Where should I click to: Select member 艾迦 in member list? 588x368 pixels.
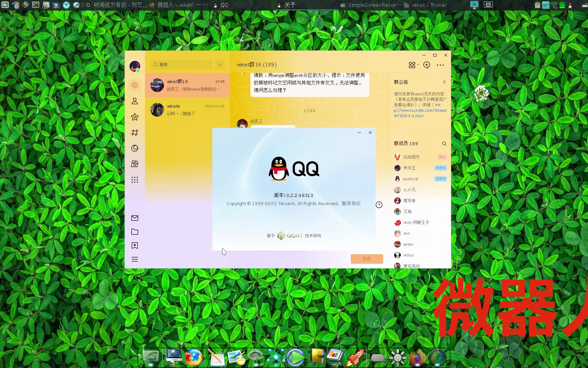click(420, 212)
